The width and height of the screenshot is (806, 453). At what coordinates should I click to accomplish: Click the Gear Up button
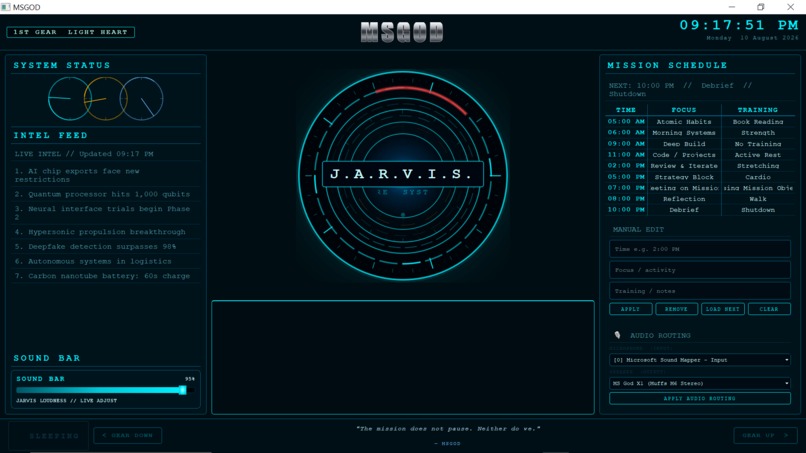pyautogui.click(x=765, y=436)
